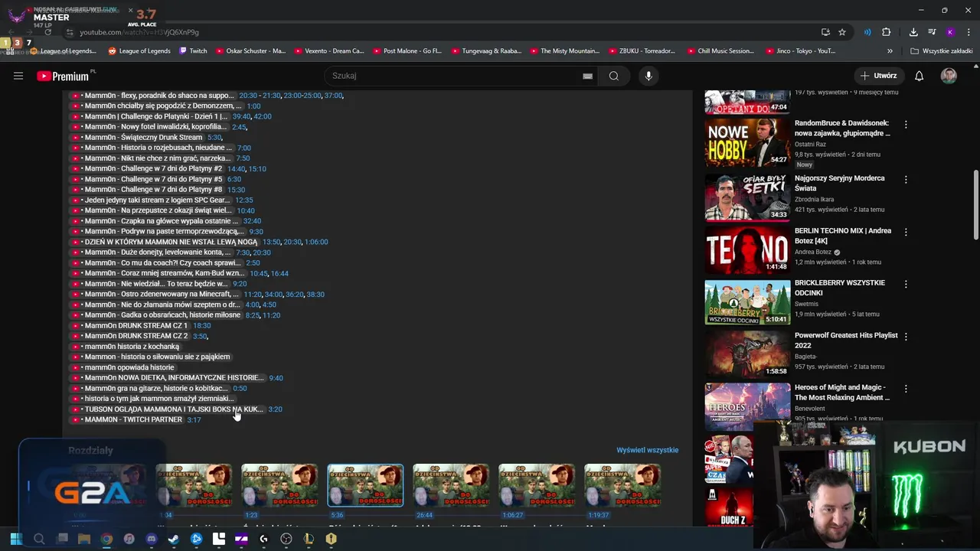Open the YouTube hamburger guide menu
This screenshot has height=551, width=980.
click(18, 76)
